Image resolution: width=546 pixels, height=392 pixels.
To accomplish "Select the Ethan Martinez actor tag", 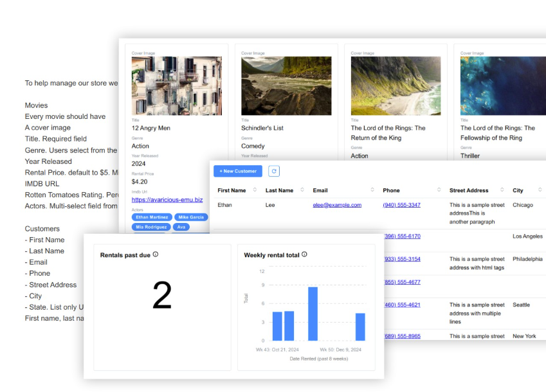I will [x=151, y=217].
